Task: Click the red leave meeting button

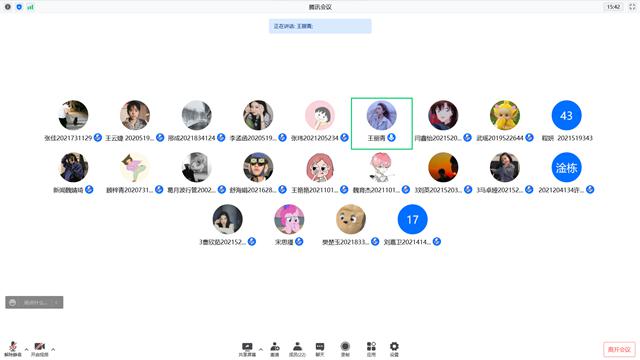Action: click(x=619, y=349)
